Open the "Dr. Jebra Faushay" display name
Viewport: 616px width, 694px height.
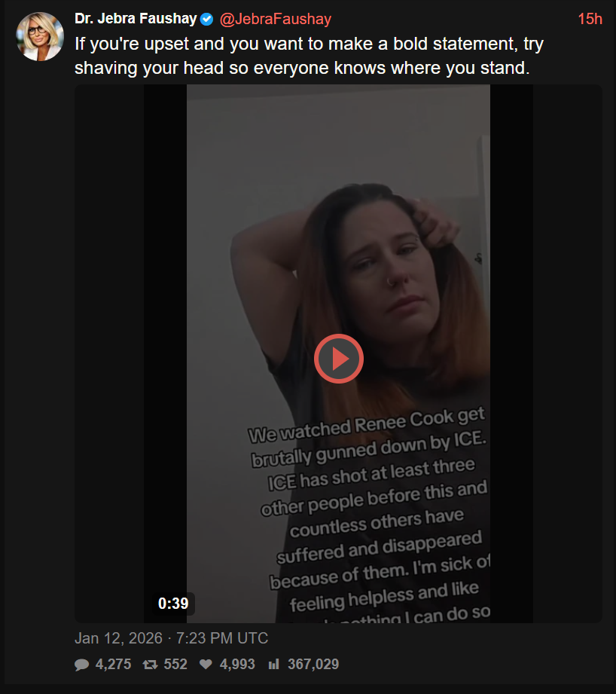click(136, 19)
